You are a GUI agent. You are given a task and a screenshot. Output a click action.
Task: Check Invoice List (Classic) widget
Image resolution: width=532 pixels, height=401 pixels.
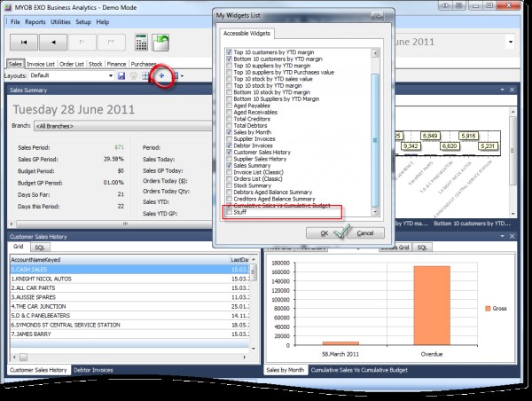230,172
